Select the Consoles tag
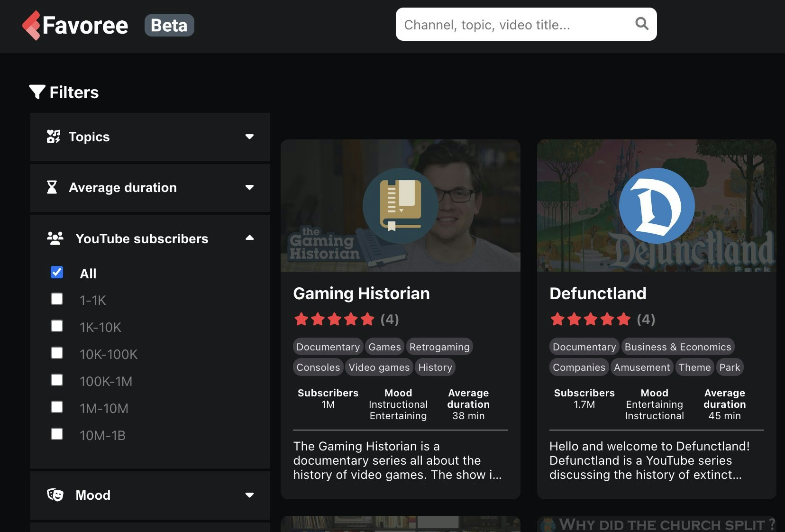The height and width of the screenshot is (532, 785). 318,367
